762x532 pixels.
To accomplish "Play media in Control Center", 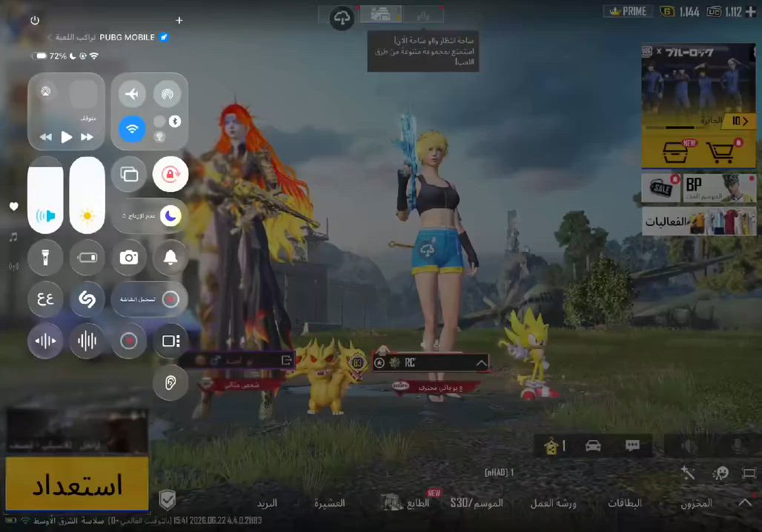I will (67, 137).
